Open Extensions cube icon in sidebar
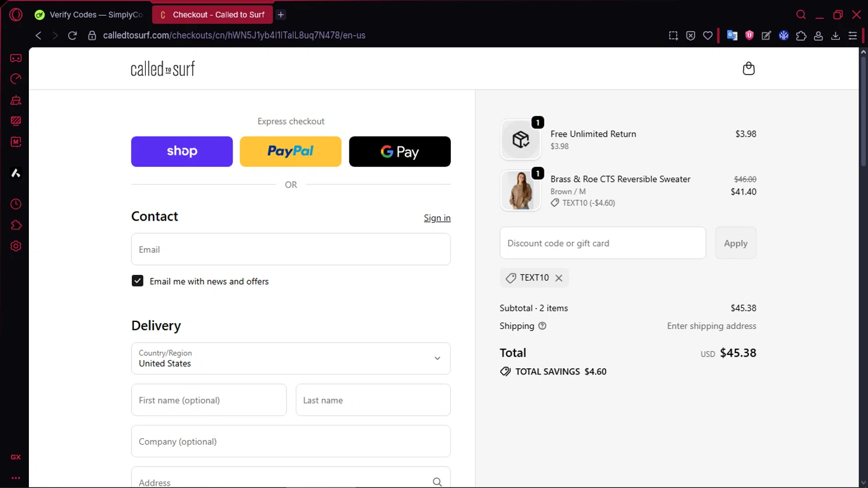 (x=16, y=225)
